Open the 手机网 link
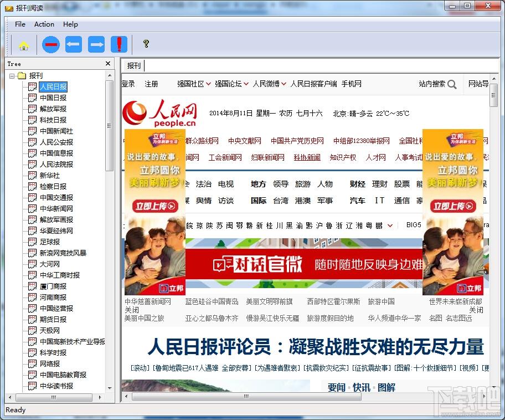This screenshot has height=420, width=505. click(x=352, y=84)
